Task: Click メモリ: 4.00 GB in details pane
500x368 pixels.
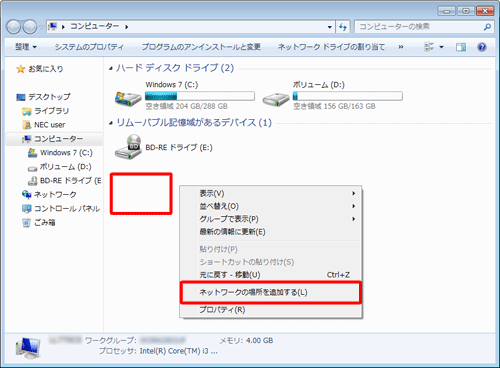Action: pos(246,341)
